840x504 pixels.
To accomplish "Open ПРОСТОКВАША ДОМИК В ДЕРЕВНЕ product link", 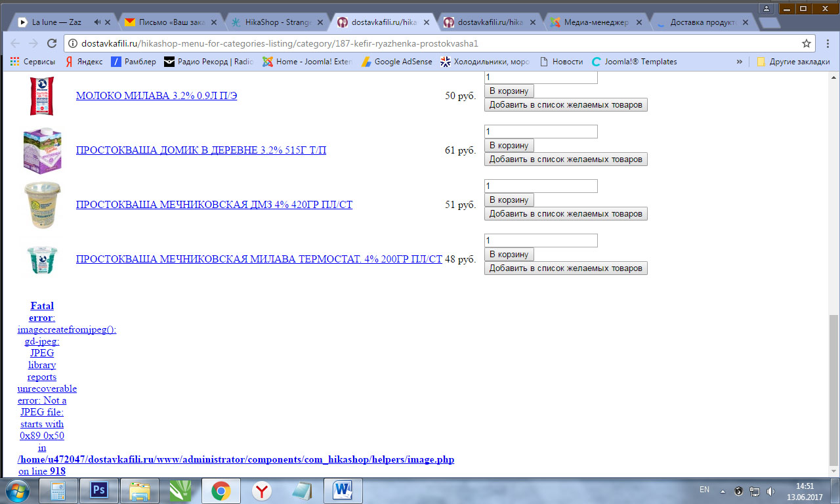I will click(201, 150).
